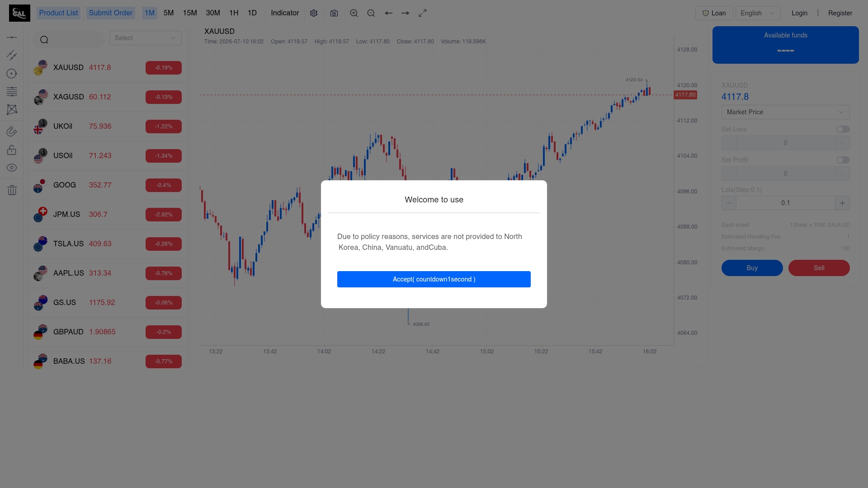Viewport: 868px width, 488px height.
Task: Take a chart screenshot with camera icon
Action: point(334,13)
